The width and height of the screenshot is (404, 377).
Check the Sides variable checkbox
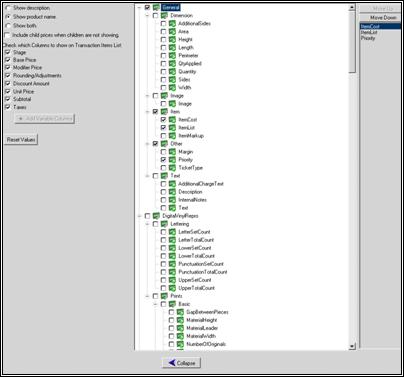click(x=163, y=80)
